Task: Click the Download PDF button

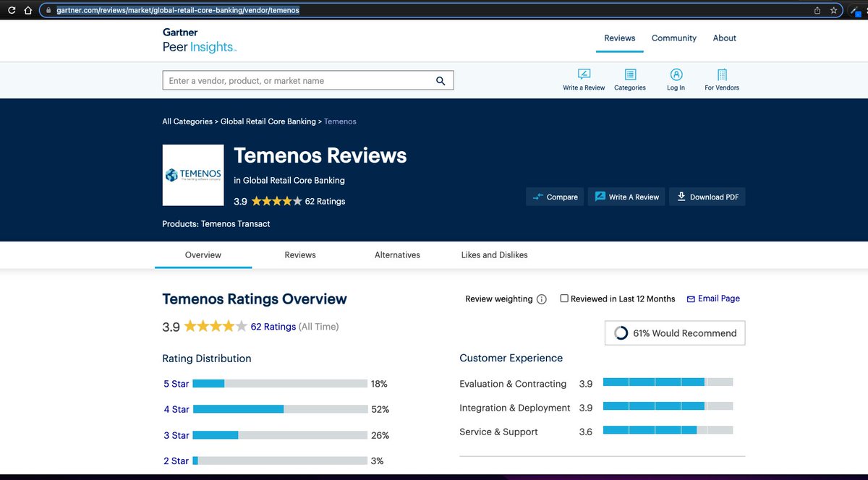Action: (x=707, y=197)
